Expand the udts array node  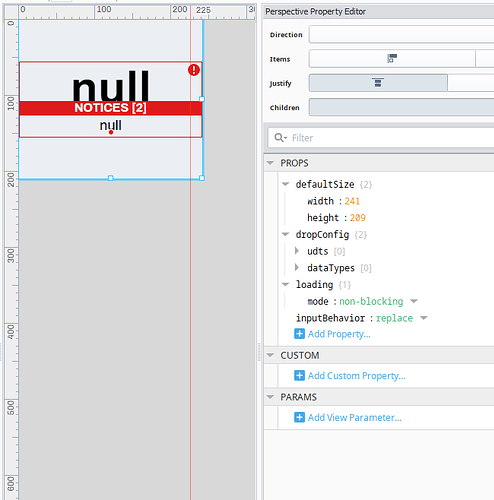pos(297,251)
